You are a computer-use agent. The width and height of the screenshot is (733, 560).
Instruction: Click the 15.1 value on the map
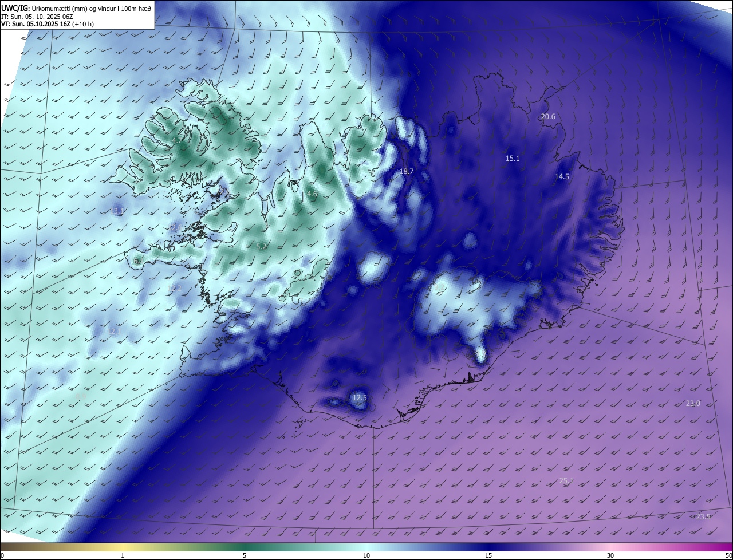tap(513, 158)
